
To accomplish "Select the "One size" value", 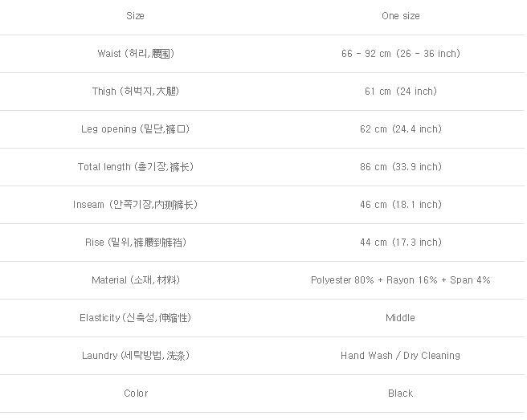I will (400, 16).
